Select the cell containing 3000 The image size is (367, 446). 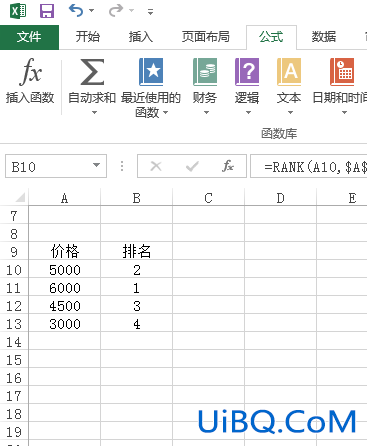click(65, 324)
